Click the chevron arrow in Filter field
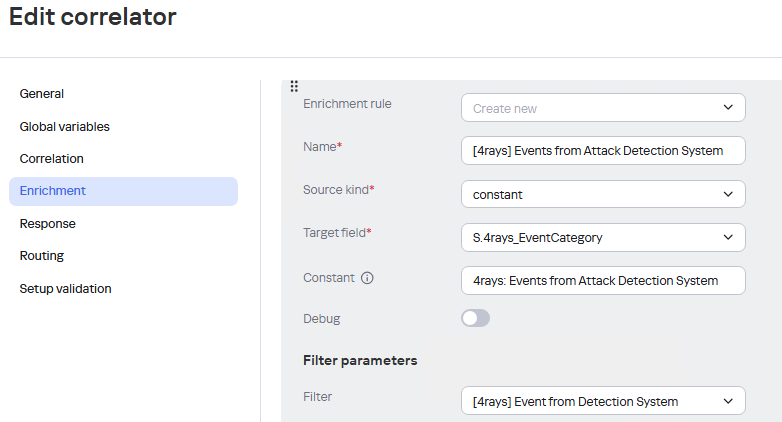 (727, 401)
